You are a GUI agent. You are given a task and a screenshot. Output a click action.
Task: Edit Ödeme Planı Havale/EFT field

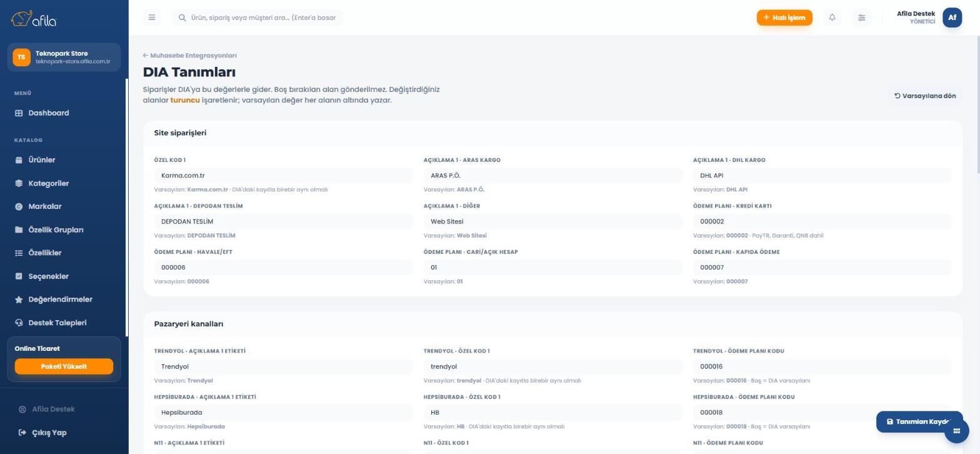click(283, 267)
